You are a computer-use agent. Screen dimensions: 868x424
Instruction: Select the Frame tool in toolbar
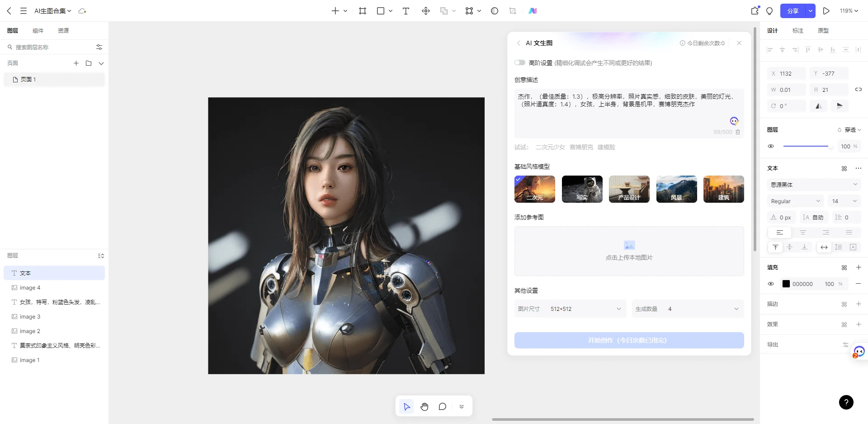tap(362, 11)
